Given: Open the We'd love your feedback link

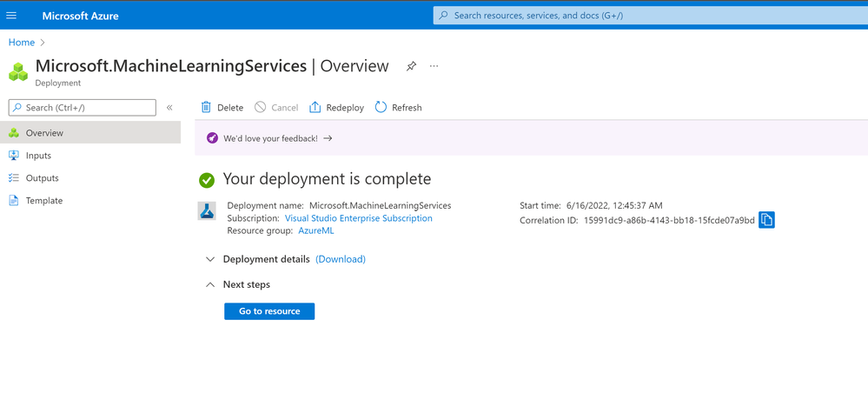Looking at the screenshot, I should (x=271, y=138).
